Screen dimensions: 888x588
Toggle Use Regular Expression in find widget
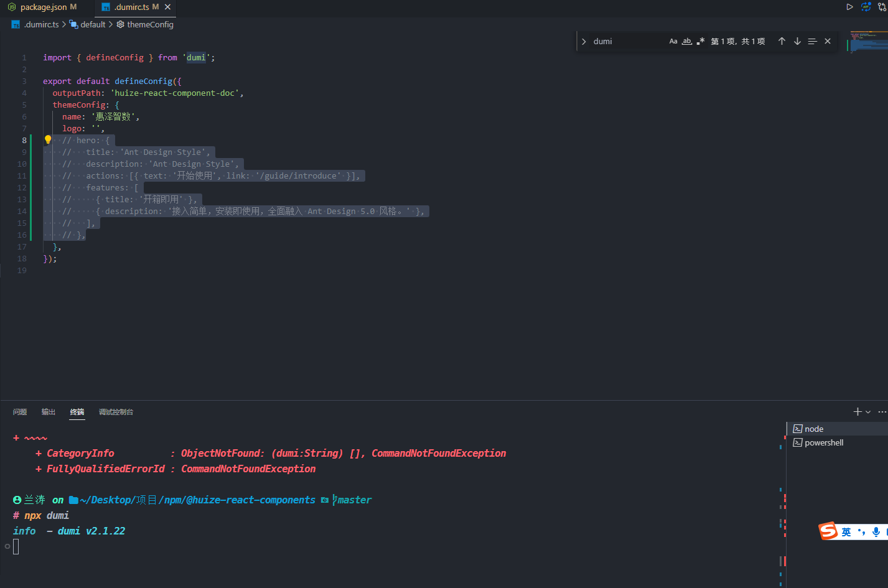(701, 41)
